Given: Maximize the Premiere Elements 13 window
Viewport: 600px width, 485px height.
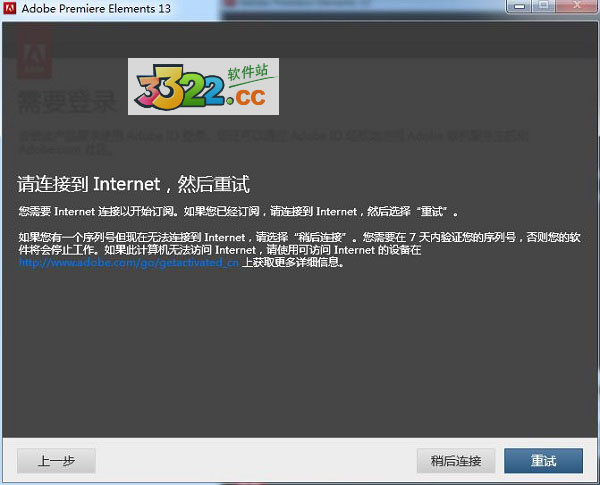Looking at the screenshot, I should [543, 6].
